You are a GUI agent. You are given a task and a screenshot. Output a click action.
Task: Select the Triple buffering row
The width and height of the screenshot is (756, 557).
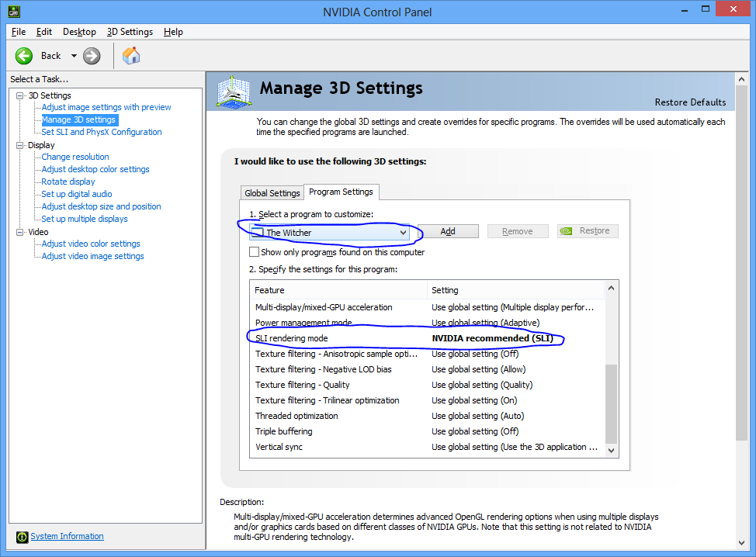pos(427,431)
